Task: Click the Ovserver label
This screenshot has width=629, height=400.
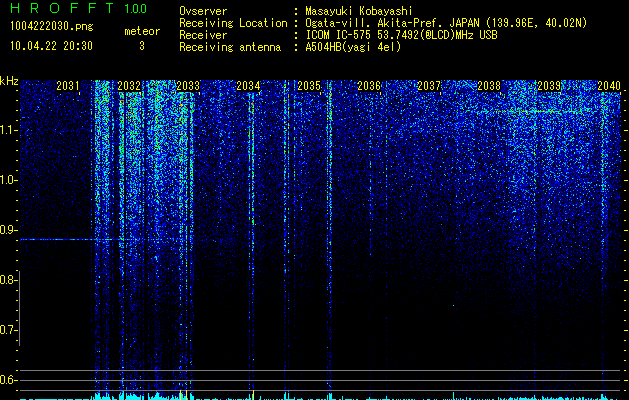Action: point(203,11)
